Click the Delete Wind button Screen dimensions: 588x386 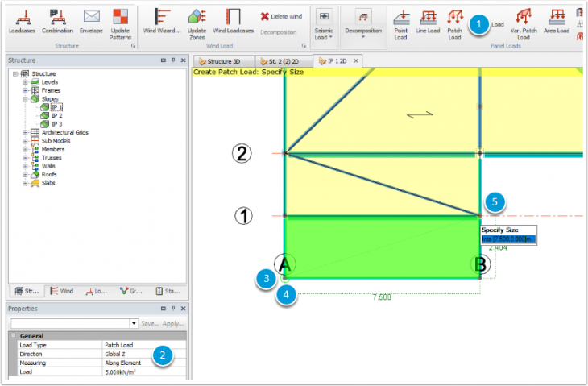point(282,16)
